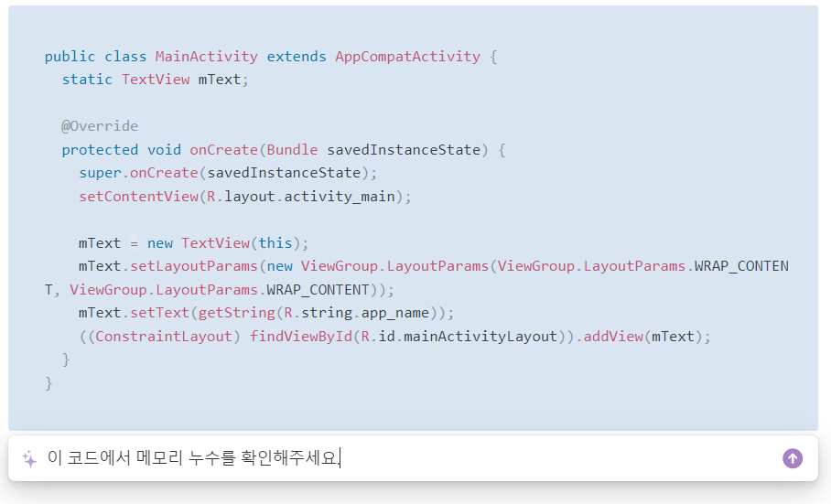Click the sparkle AI icon in prompt box

[x=29, y=458]
